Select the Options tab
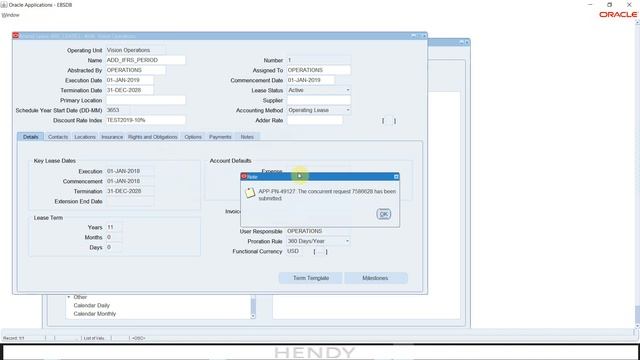 [193, 137]
